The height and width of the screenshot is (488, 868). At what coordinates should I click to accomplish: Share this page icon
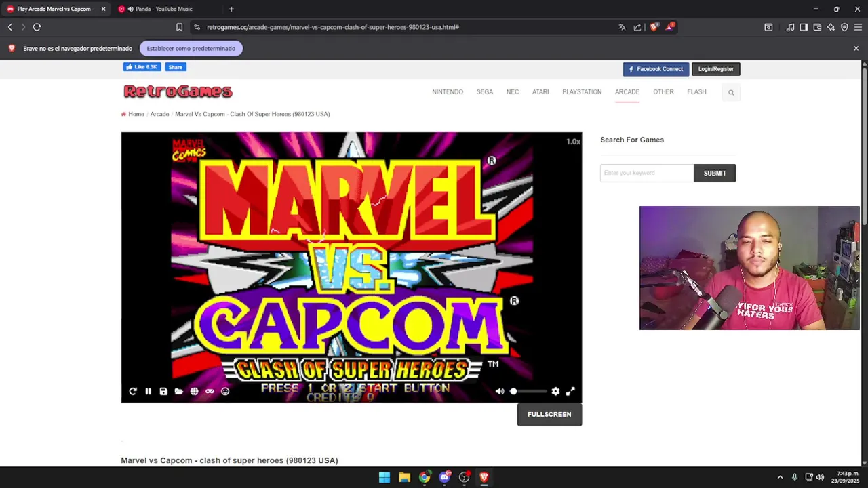[637, 27]
